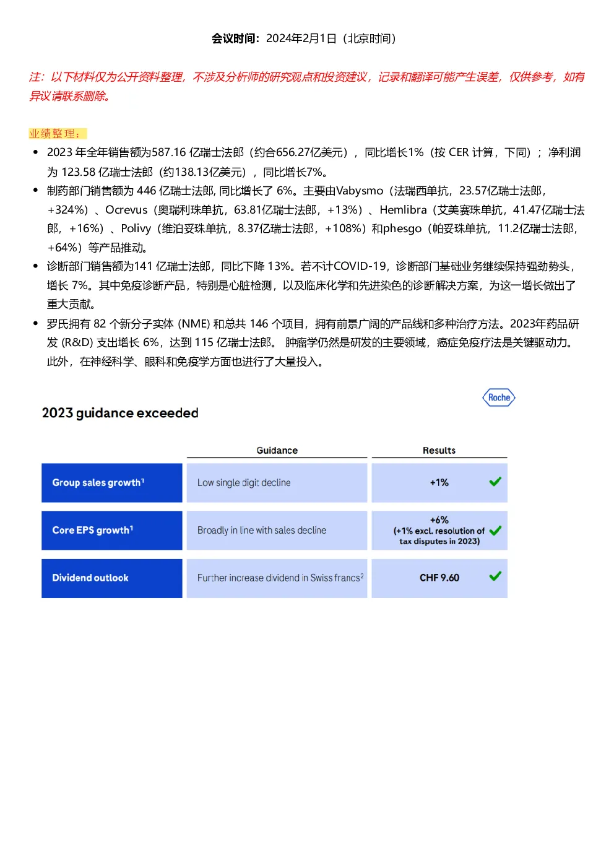Click the bullet text starting '2023 年全年销售额'
The image size is (614, 868).
pos(314,162)
